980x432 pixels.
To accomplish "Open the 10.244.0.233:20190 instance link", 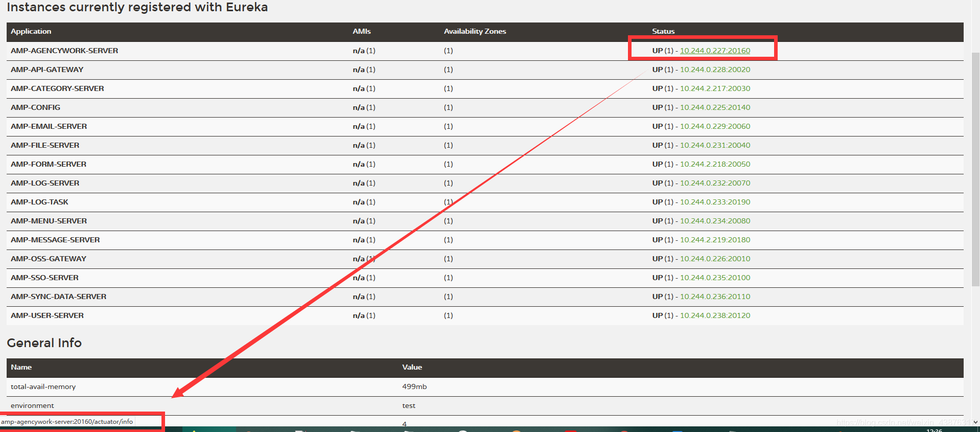I will pyautogui.click(x=715, y=202).
